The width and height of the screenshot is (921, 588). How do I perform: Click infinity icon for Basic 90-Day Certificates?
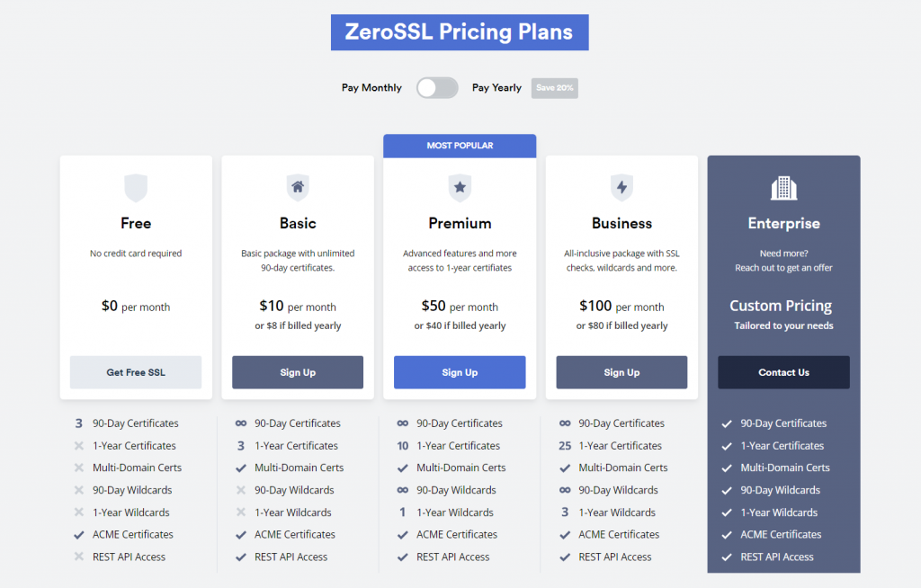pyautogui.click(x=241, y=423)
